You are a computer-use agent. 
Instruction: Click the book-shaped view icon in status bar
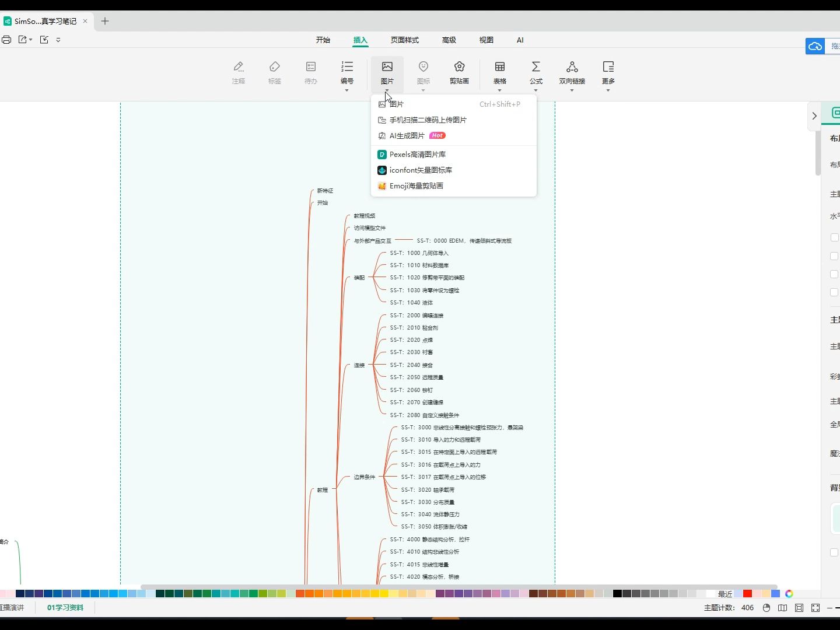click(783, 608)
